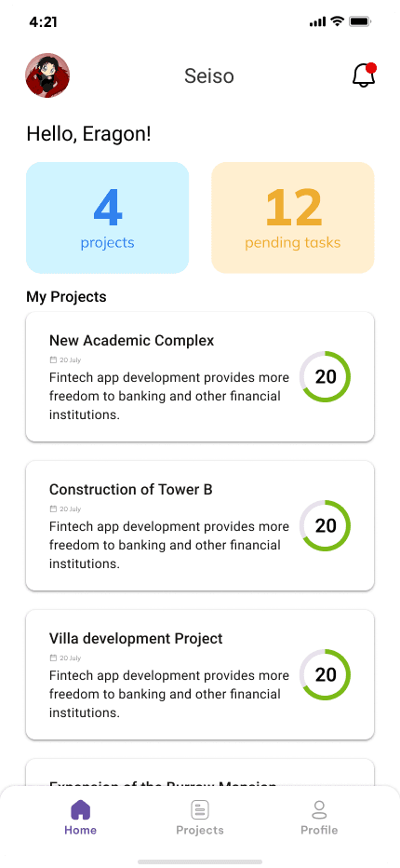The width and height of the screenshot is (400, 868).
Task: Tap the user avatar picture
Action: pyautogui.click(x=47, y=75)
